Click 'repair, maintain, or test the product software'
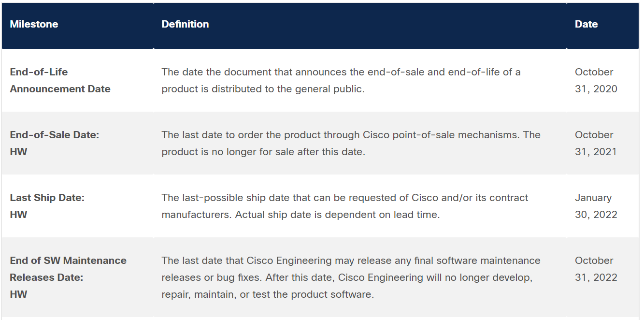This screenshot has height=320, width=644. [268, 294]
